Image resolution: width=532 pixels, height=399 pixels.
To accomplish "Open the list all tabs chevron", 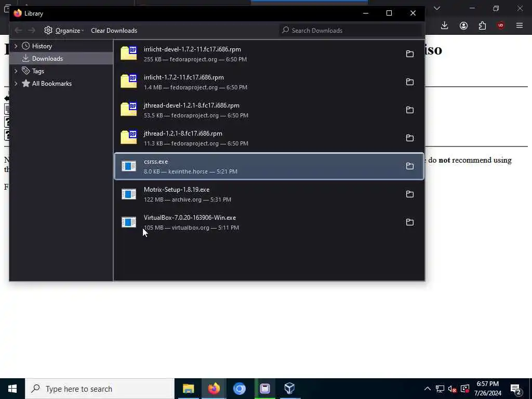I will [x=437, y=8].
